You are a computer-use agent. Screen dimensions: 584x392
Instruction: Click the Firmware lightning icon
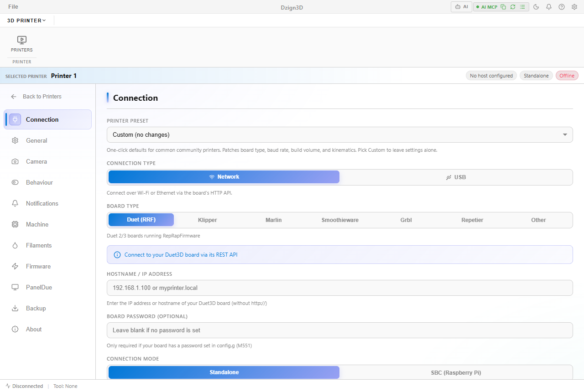(x=15, y=266)
